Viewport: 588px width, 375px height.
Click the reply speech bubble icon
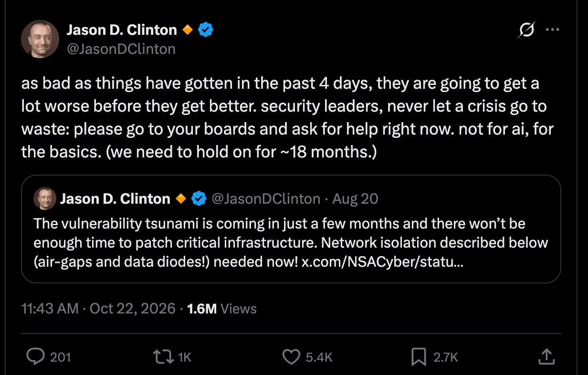(x=35, y=356)
